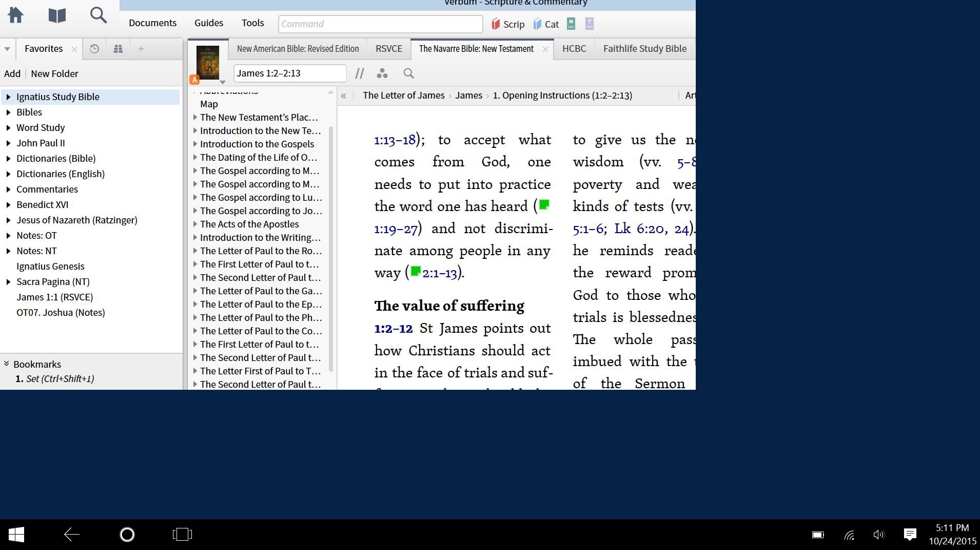Expand Ignatius Study Bible folder
980x550 pixels.
click(8, 97)
